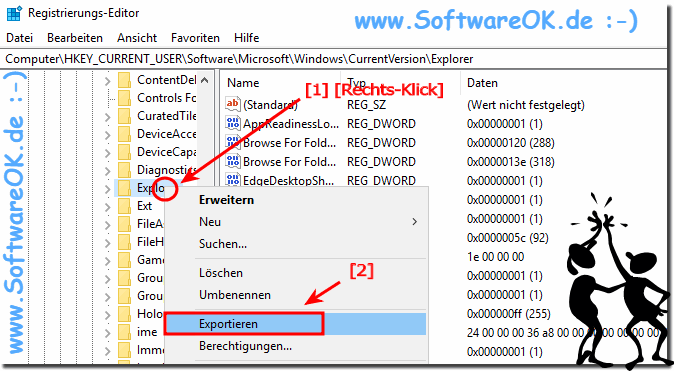Choose Erweitern in context menu
The image size is (674, 371).
227,200
